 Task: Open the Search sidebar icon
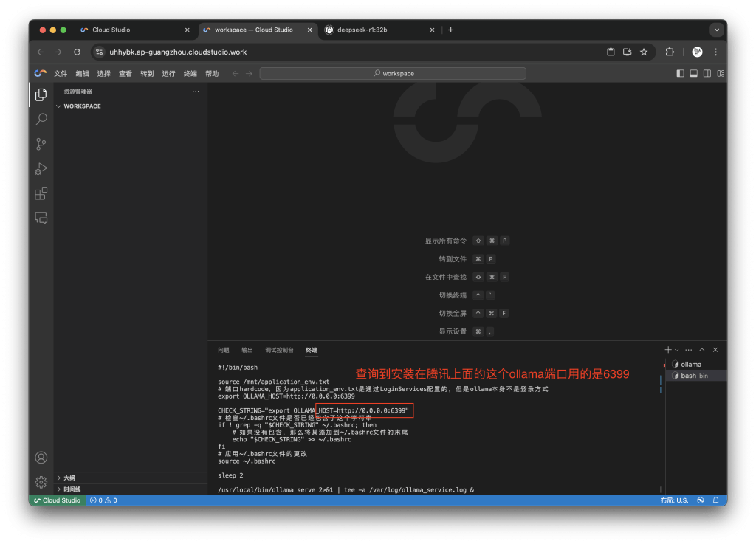pos(41,119)
